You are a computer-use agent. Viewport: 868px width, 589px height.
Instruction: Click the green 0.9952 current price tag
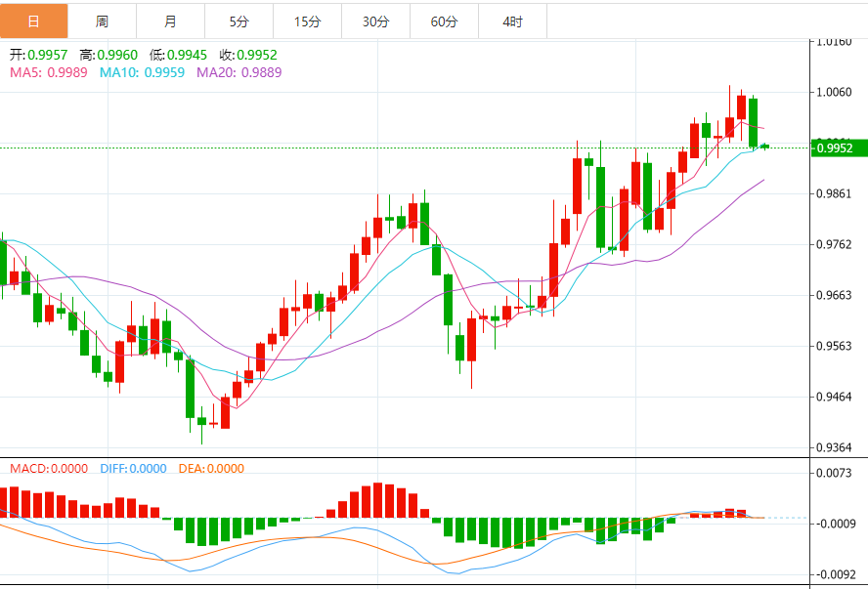click(x=840, y=147)
